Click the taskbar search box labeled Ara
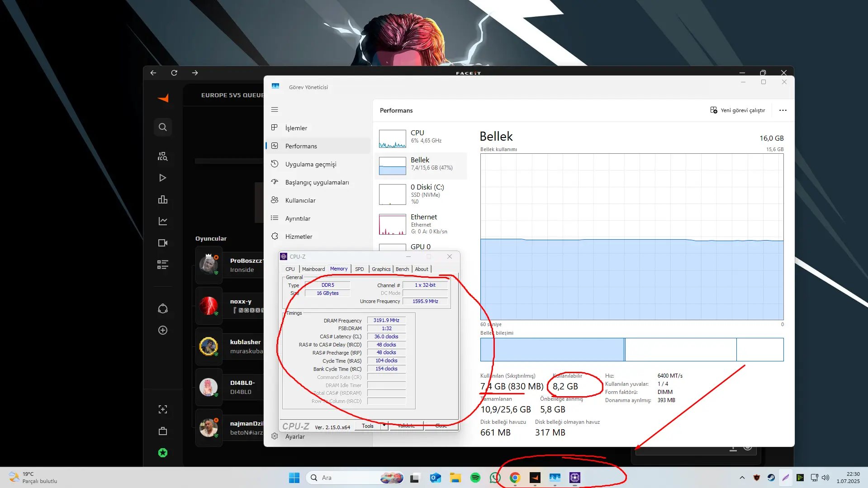Viewport: 868px width, 488px height. point(355,478)
